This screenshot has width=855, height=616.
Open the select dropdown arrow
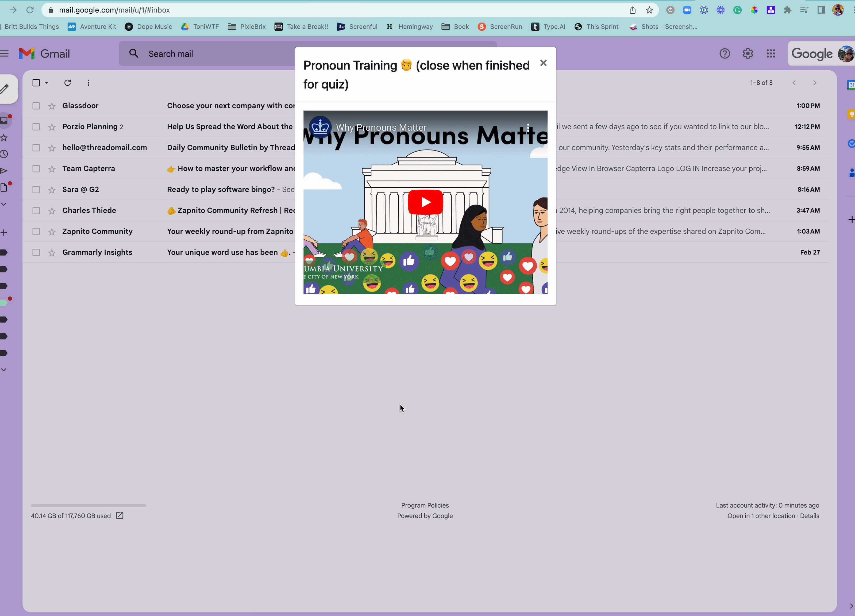[47, 83]
